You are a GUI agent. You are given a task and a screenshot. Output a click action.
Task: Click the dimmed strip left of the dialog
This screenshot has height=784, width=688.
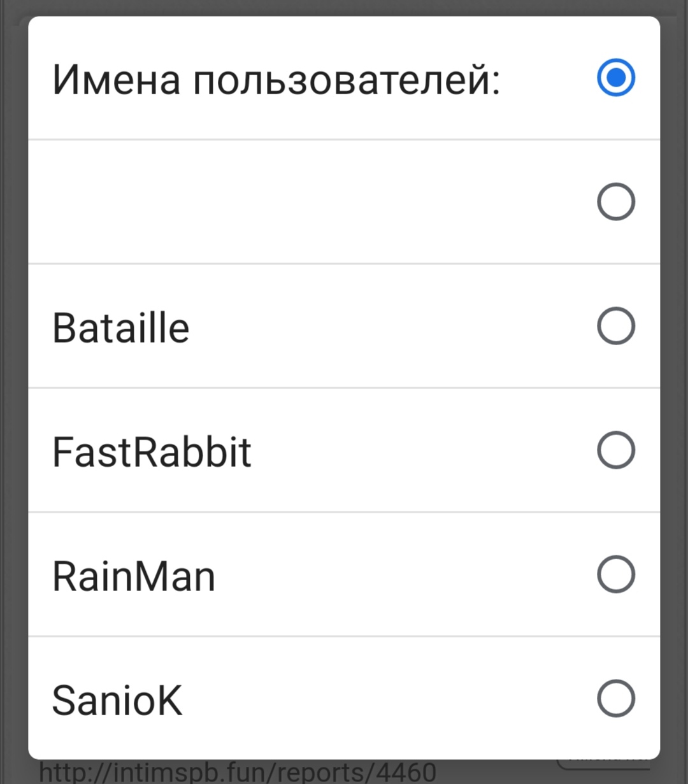coord(13,382)
